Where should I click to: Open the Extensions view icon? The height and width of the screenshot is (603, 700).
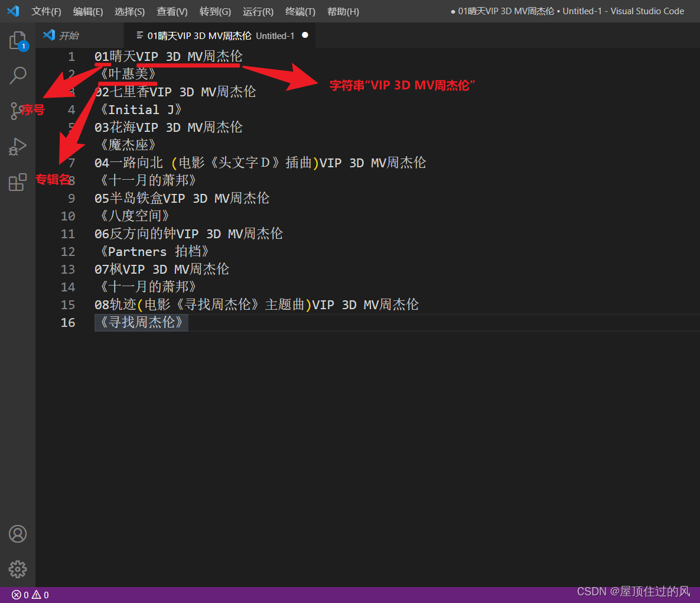click(x=18, y=182)
